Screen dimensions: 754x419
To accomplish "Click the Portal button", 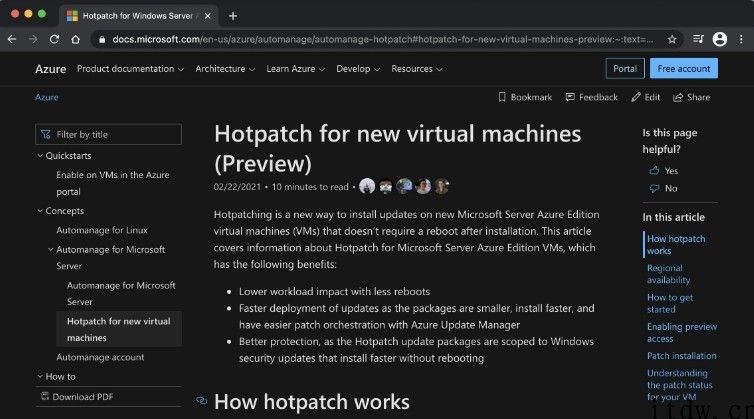I will pos(625,69).
